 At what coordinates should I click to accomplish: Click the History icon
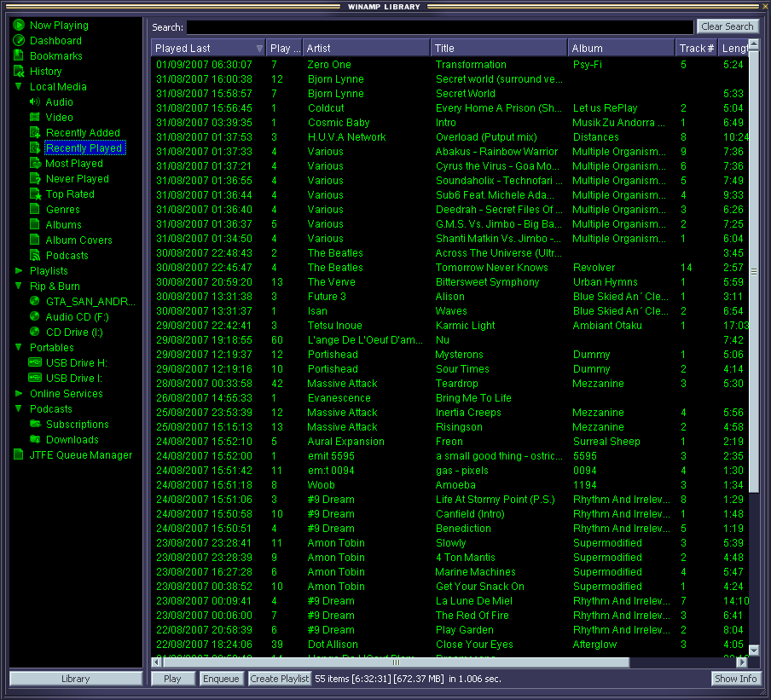(19, 72)
